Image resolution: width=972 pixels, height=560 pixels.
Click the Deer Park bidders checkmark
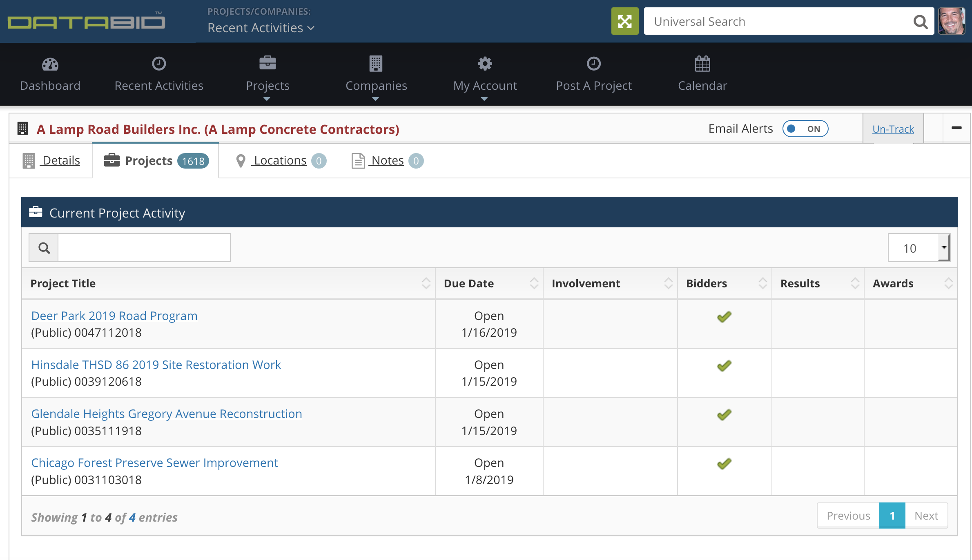click(x=724, y=317)
